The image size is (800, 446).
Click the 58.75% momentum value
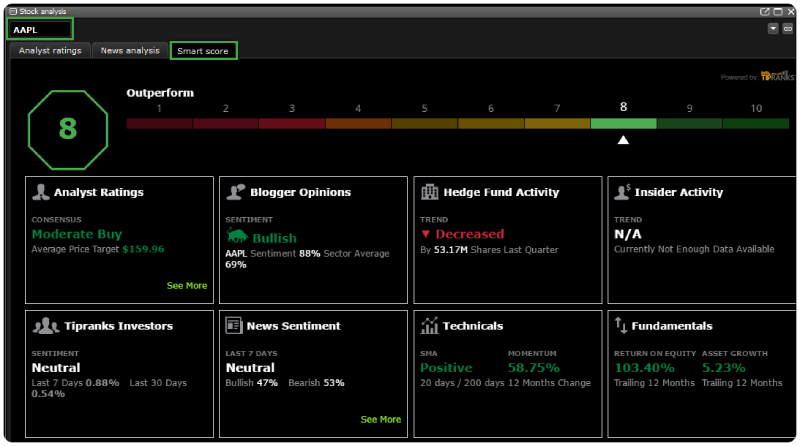click(534, 367)
